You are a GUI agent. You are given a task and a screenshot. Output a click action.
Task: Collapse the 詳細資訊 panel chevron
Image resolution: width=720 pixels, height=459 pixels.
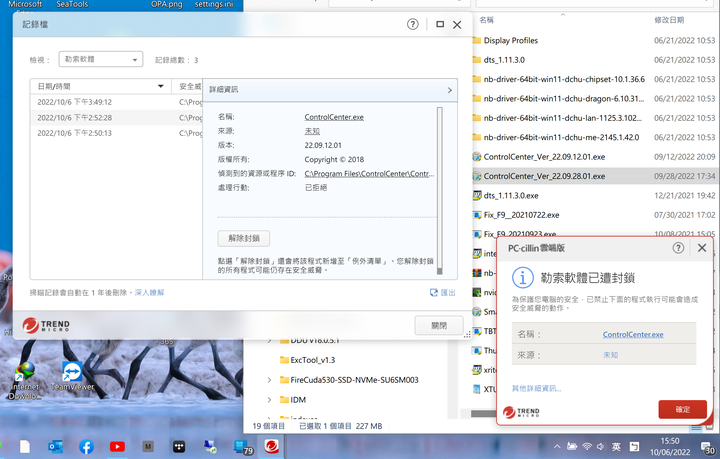(450, 90)
